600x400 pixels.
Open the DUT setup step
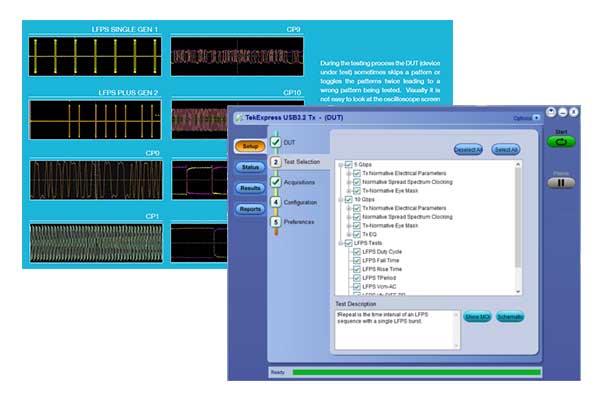point(276,142)
